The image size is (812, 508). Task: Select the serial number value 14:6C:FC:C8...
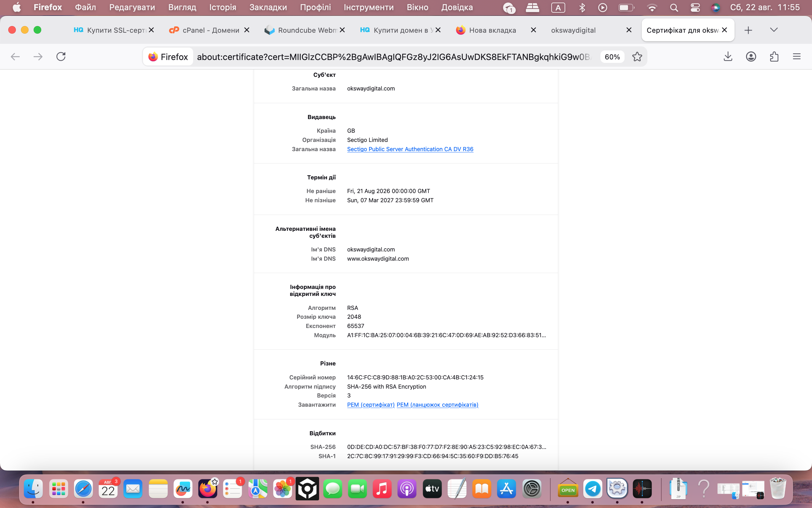tap(415, 377)
